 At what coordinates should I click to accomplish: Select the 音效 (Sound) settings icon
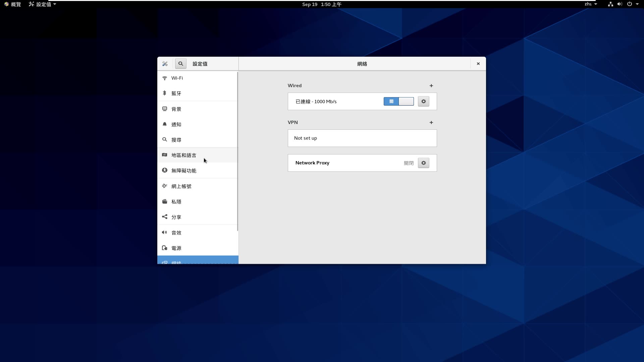[x=164, y=232]
